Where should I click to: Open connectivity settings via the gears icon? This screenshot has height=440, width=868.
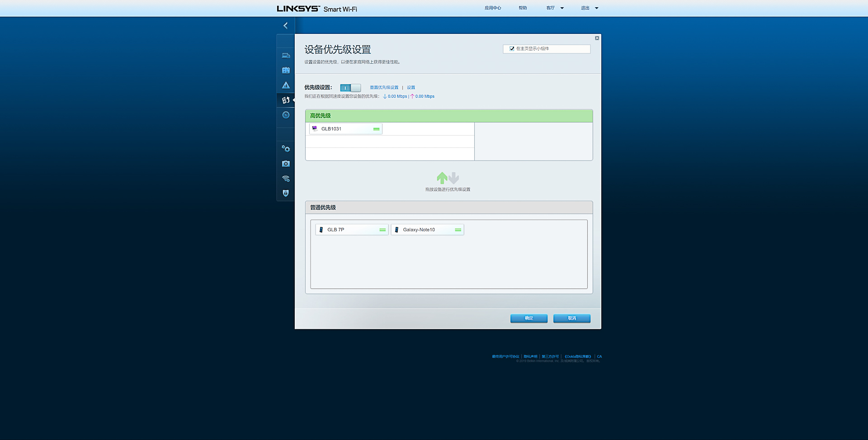(x=285, y=148)
